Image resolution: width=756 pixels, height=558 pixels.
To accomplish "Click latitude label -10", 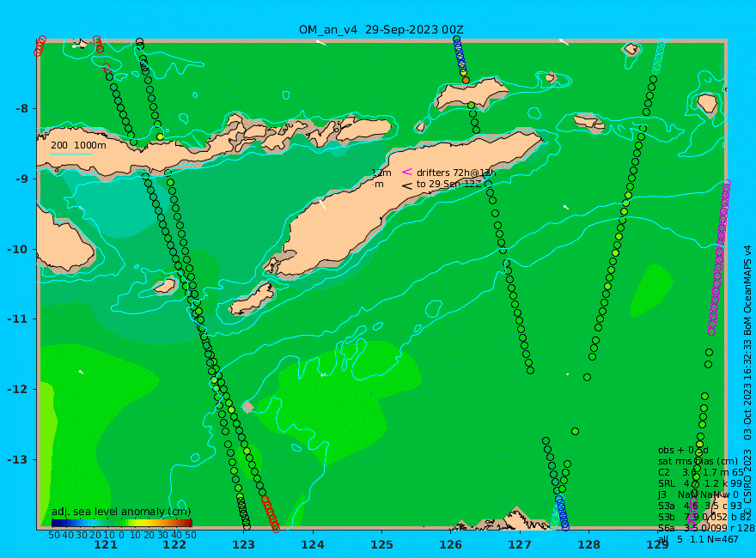I will tap(18, 249).
